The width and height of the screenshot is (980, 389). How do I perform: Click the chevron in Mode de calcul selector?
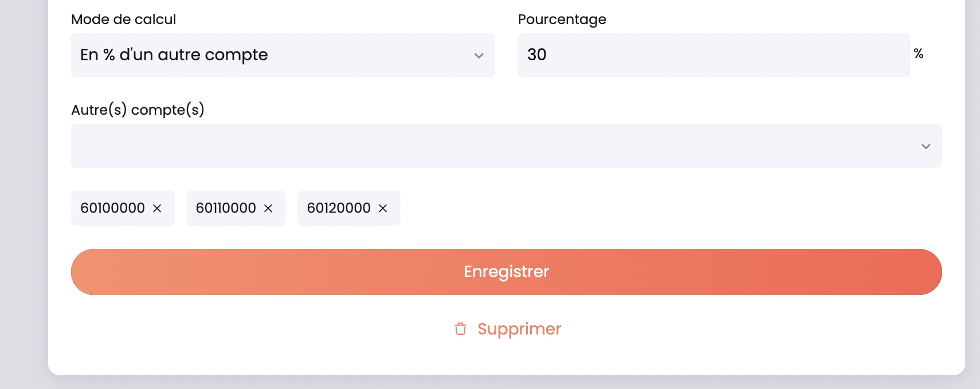click(479, 56)
